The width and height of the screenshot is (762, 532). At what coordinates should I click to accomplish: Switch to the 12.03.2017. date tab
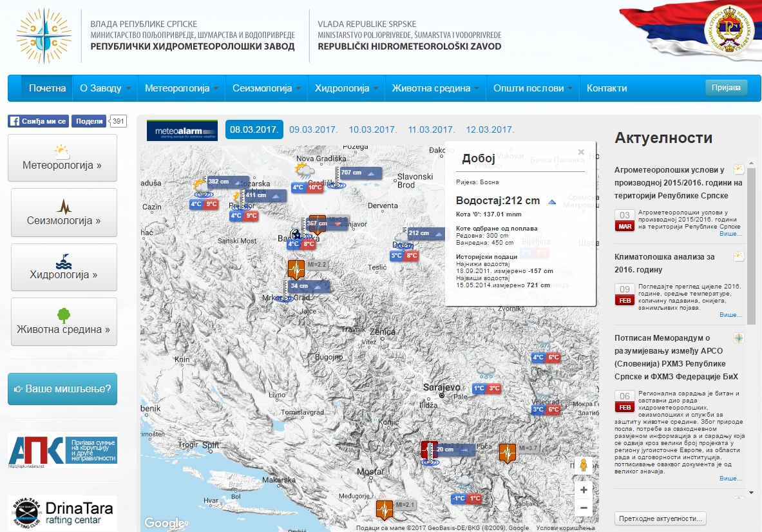click(x=490, y=129)
